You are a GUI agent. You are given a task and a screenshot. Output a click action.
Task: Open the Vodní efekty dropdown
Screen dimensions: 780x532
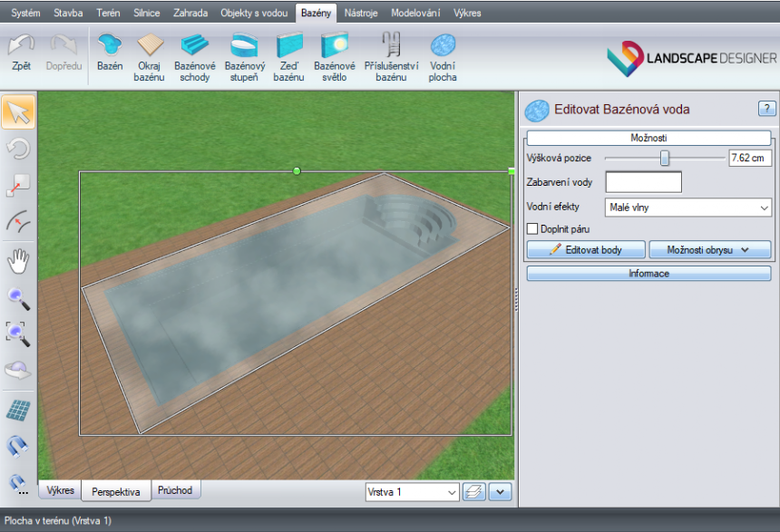688,208
